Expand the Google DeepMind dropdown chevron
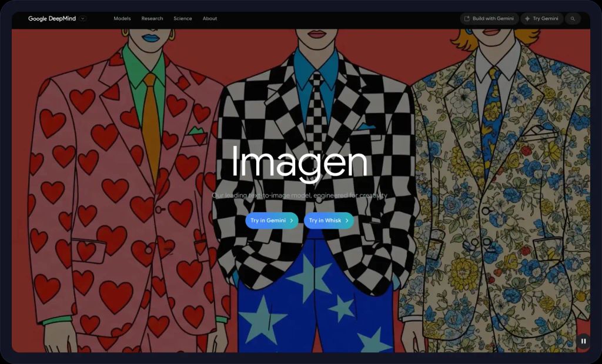The image size is (602, 364). click(x=82, y=18)
